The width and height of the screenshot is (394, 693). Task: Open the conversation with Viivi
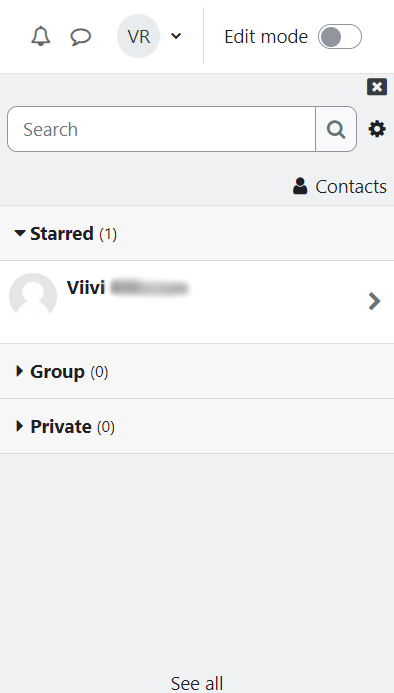[x=197, y=302]
